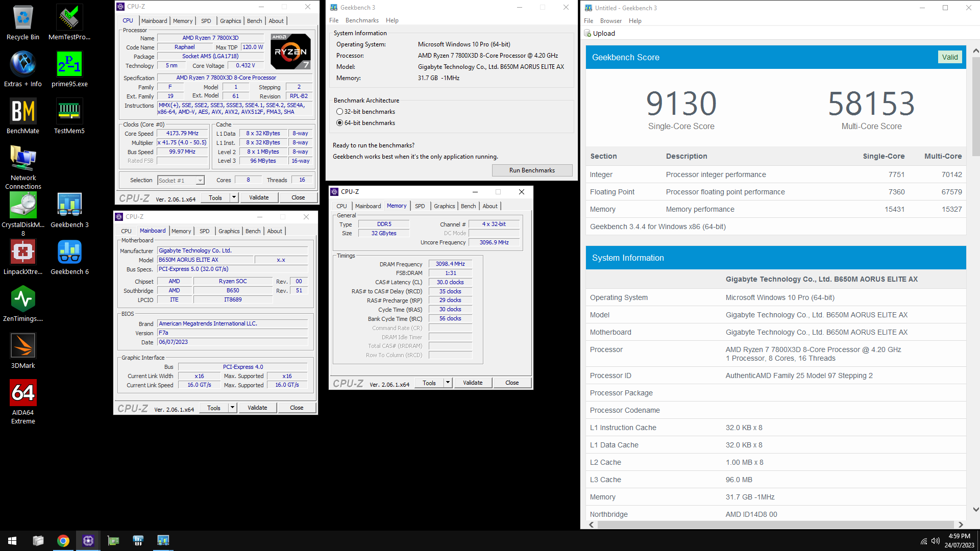
Task: Click the L3 Cache row in System Information
Action: point(776,480)
